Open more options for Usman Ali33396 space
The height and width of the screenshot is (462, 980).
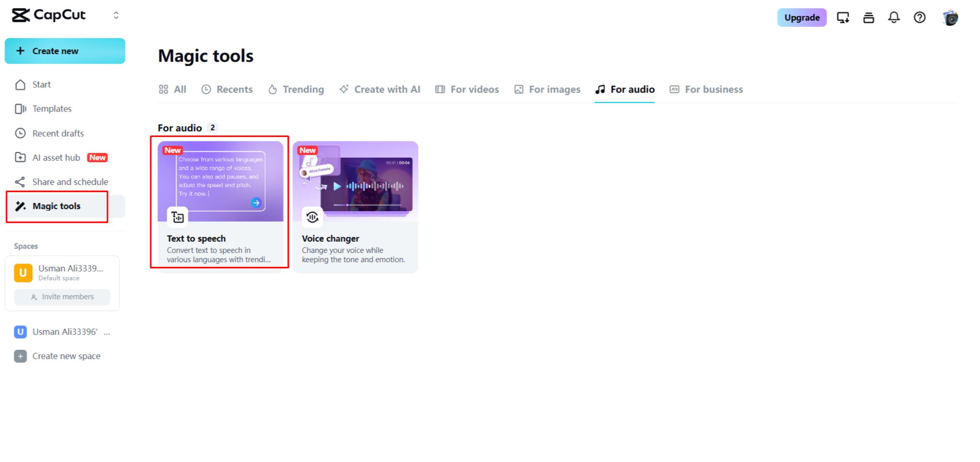click(107, 332)
